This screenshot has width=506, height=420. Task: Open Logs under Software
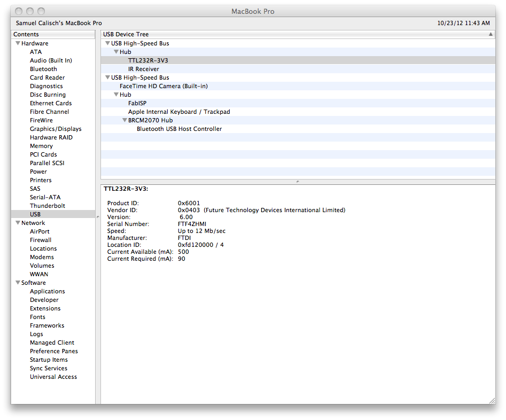click(36, 334)
